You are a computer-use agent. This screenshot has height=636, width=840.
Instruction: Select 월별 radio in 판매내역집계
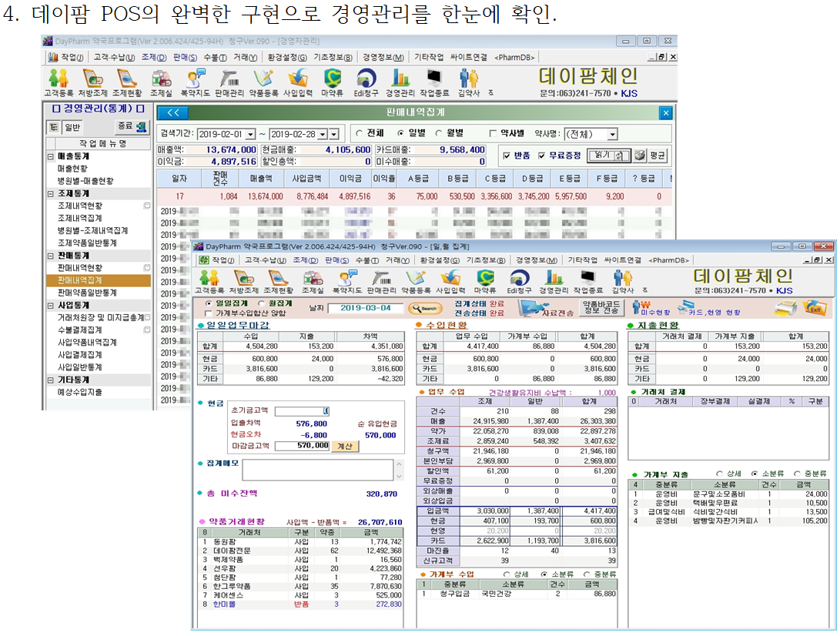pos(439,133)
